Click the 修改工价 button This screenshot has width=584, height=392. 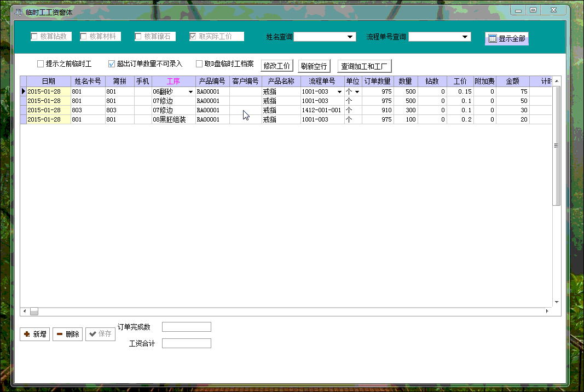[277, 66]
